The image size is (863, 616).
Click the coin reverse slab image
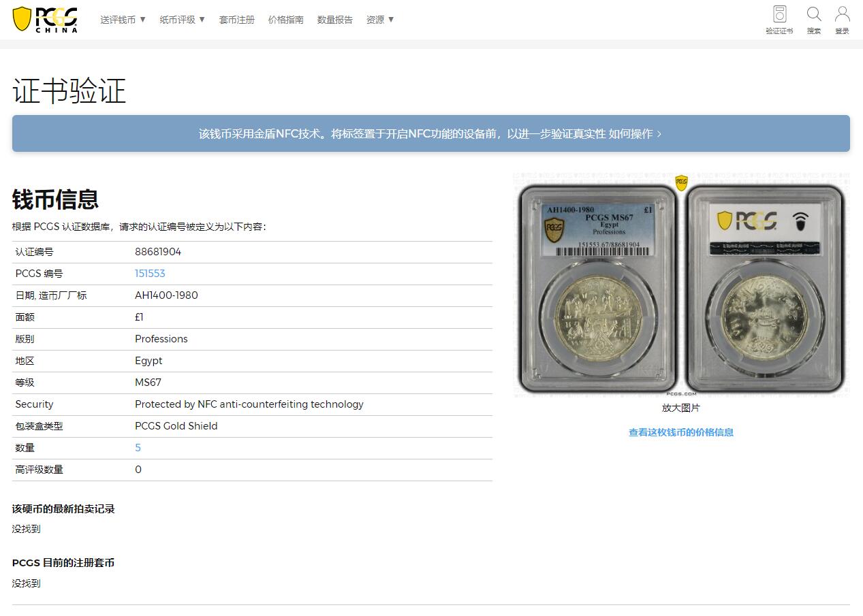click(765, 289)
